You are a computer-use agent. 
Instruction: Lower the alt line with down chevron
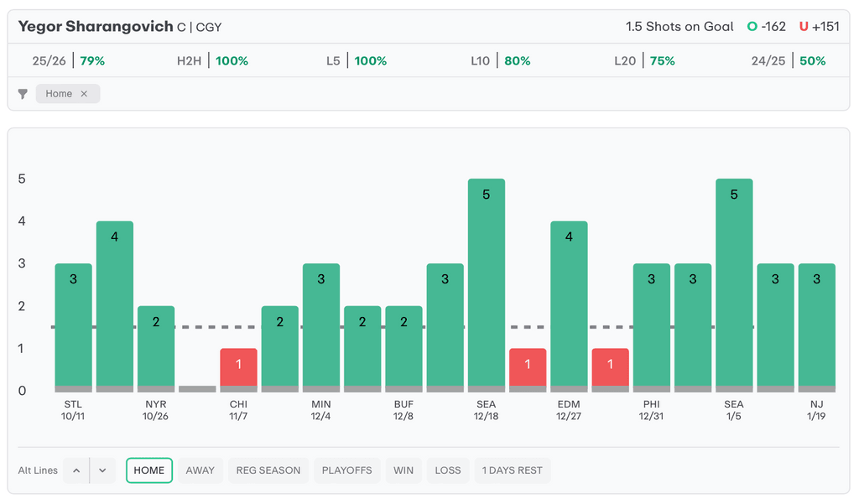[102, 470]
